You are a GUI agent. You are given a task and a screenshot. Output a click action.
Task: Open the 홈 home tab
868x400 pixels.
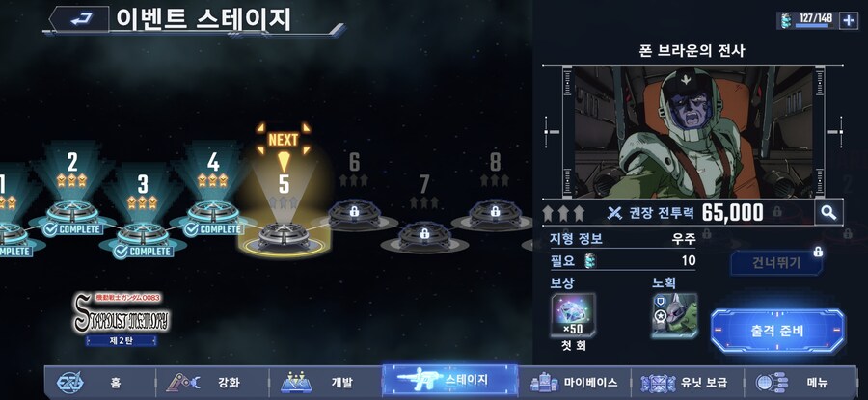[x=100, y=383]
